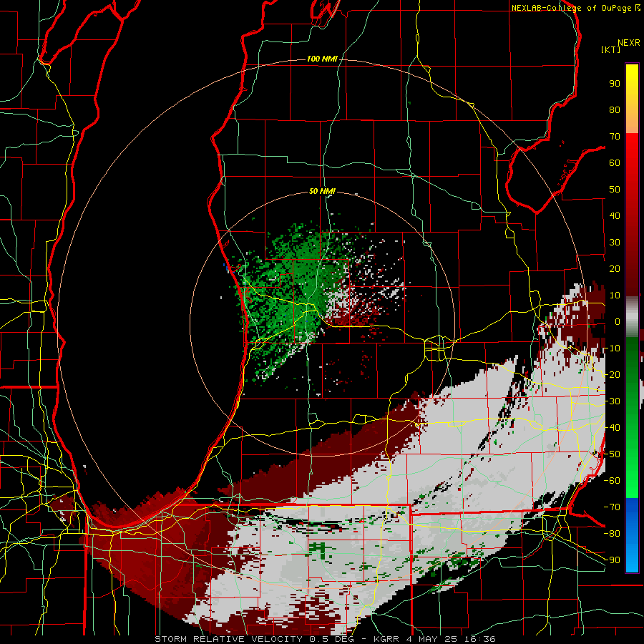Click the -50 knot scale label
This screenshot has height=644, width=644.
[612, 454]
